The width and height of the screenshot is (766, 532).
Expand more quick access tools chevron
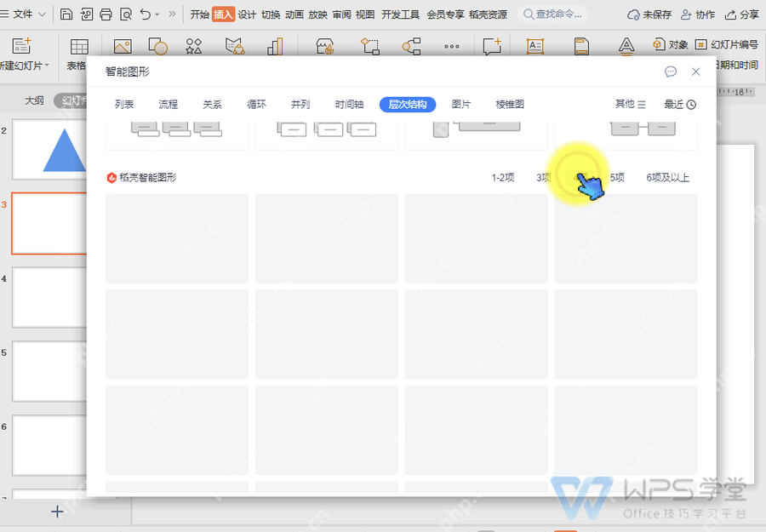[x=172, y=14]
